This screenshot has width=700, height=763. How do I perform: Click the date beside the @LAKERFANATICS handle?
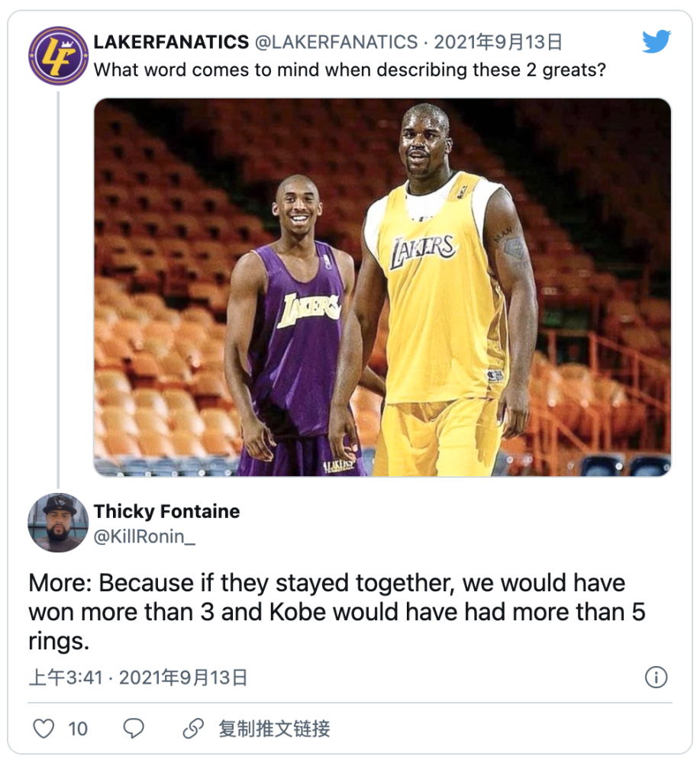point(498,42)
